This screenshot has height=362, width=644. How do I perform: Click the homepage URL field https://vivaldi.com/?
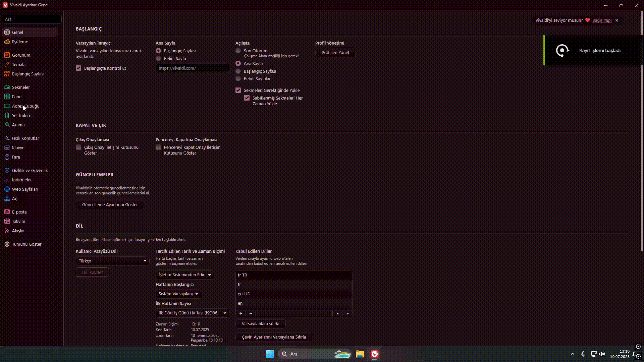tap(192, 68)
